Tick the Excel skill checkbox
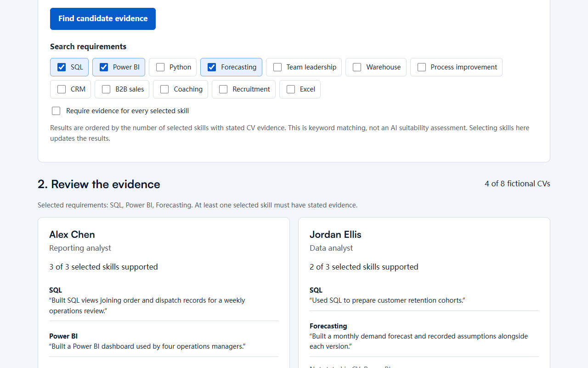This screenshot has width=588, height=368. pyautogui.click(x=291, y=89)
